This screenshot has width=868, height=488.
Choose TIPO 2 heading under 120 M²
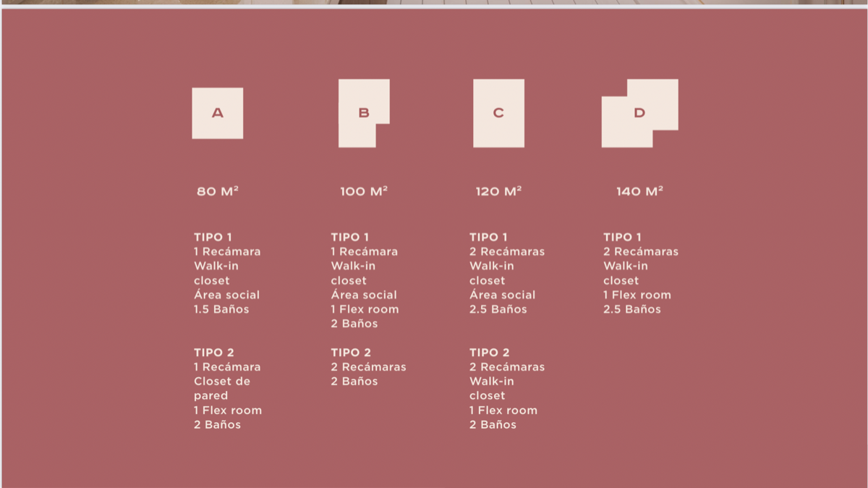coord(489,353)
